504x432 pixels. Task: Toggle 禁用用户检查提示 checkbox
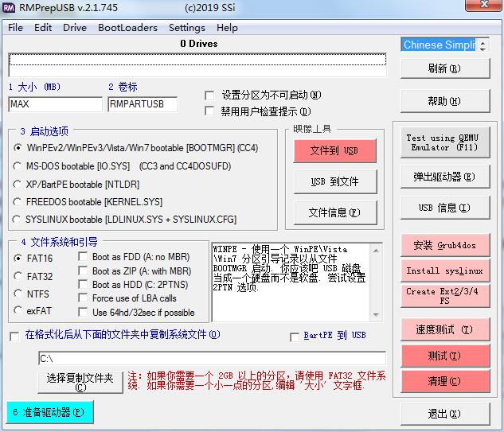(210, 111)
